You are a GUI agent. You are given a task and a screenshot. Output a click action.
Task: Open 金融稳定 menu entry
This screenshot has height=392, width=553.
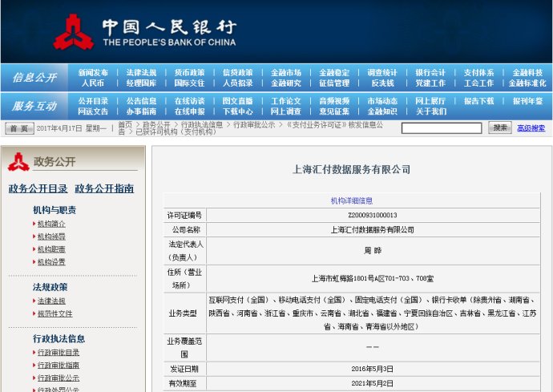click(x=334, y=73)
